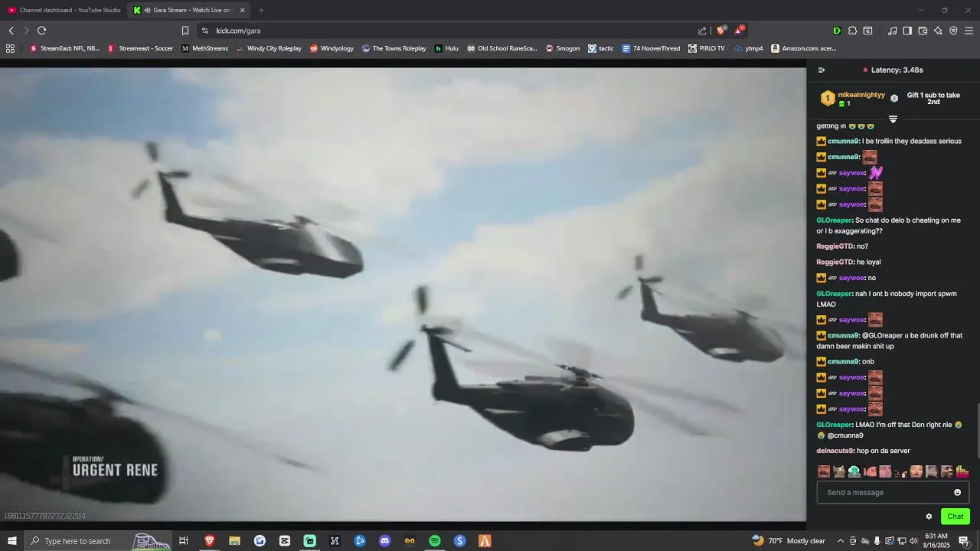
Task: Share this page icon in address bar
Action: (x=702, y=31)
